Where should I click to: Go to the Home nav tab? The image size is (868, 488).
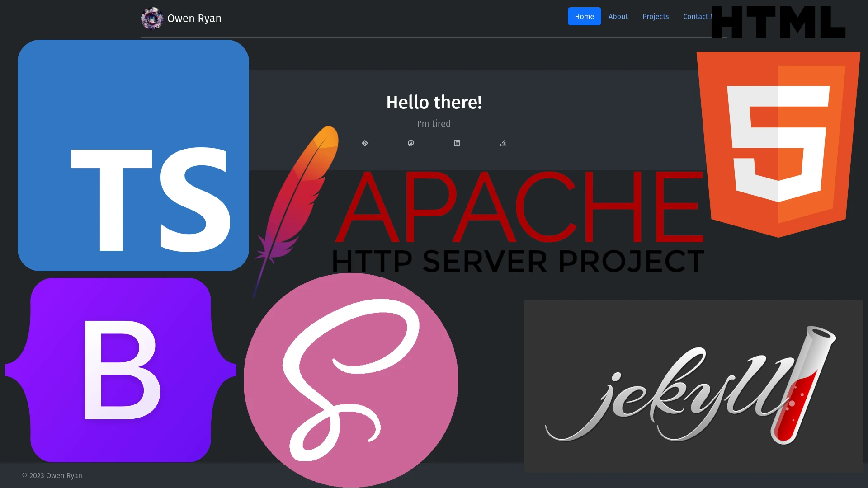click(584, 16)
